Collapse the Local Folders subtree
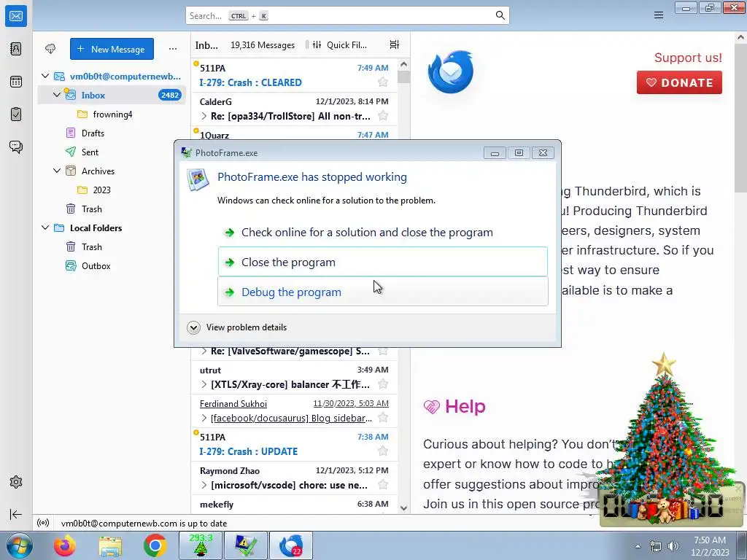 coord(45,227)
